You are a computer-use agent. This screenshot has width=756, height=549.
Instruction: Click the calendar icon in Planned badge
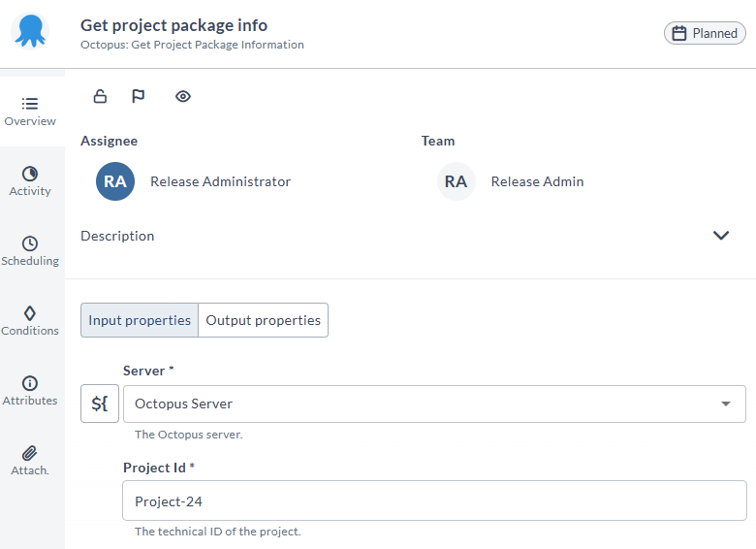(678, 33)
